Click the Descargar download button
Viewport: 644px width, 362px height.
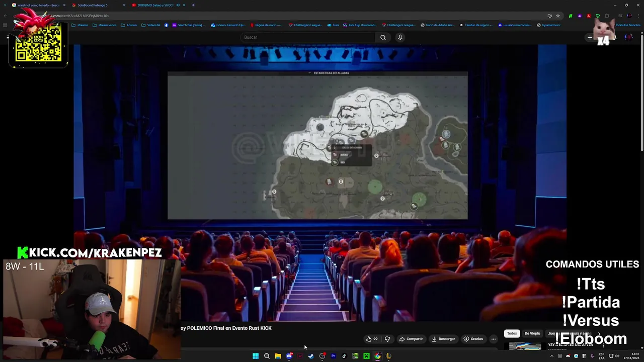click(x=443, y=339)
